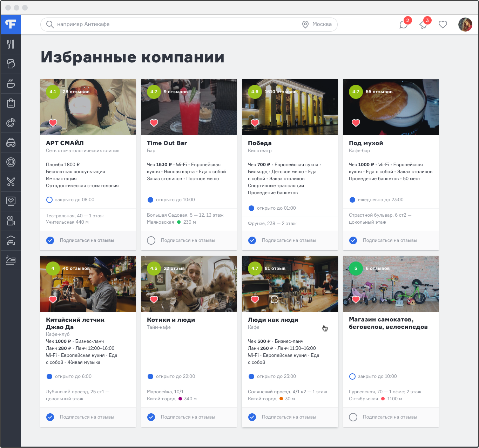
Task: Enable review subscription for Time Out Bar
Action: (151, 240)
